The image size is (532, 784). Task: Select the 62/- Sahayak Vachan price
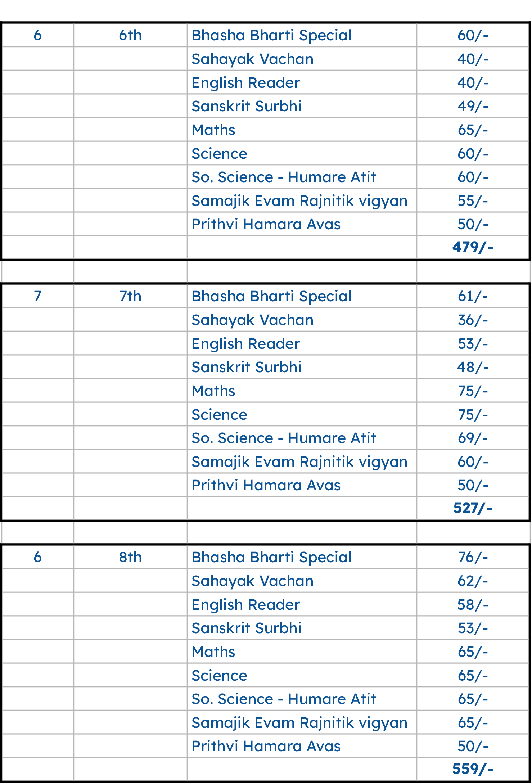473,581
